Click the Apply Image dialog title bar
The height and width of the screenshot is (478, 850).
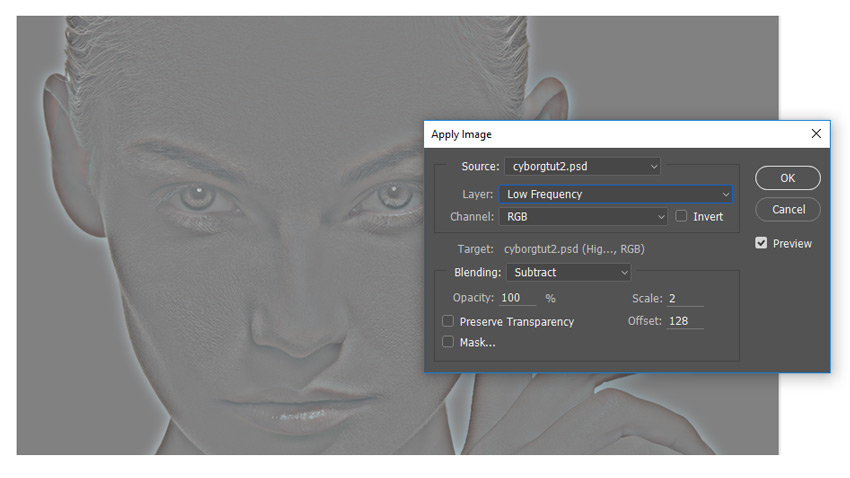point(600,134)
